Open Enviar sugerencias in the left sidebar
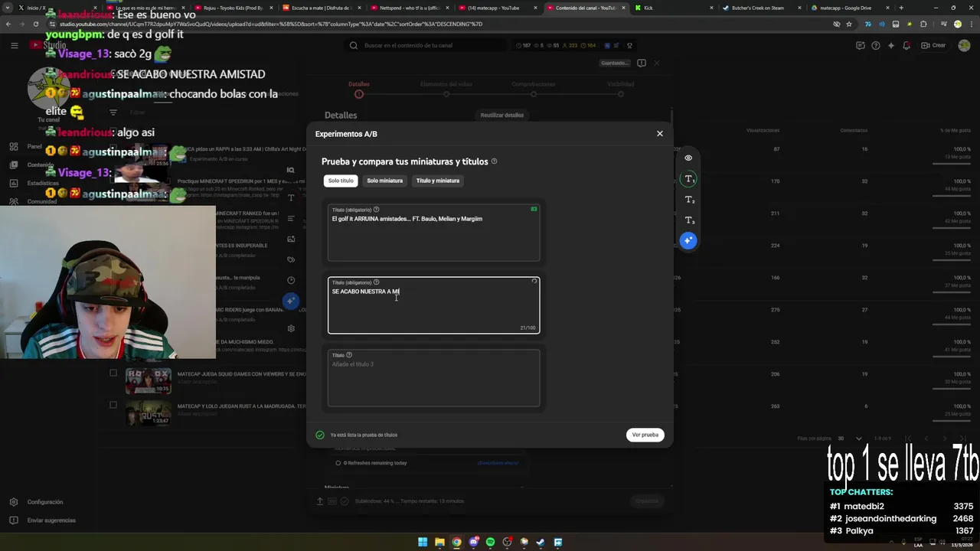 point(51,520)
